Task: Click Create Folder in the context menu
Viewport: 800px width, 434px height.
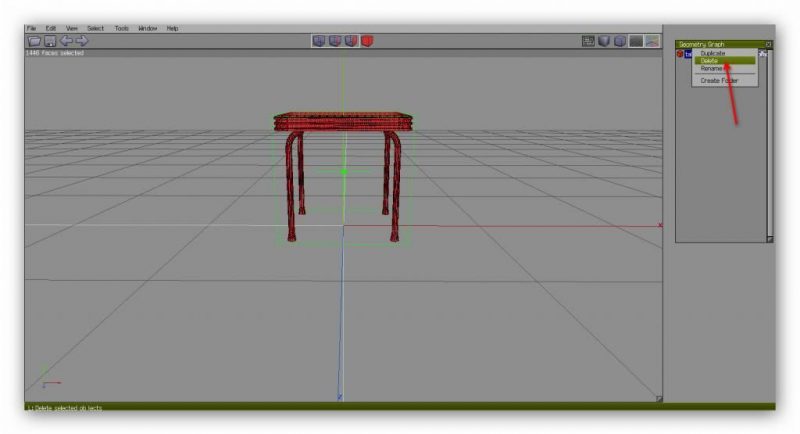Action: (x=717, y=80)
